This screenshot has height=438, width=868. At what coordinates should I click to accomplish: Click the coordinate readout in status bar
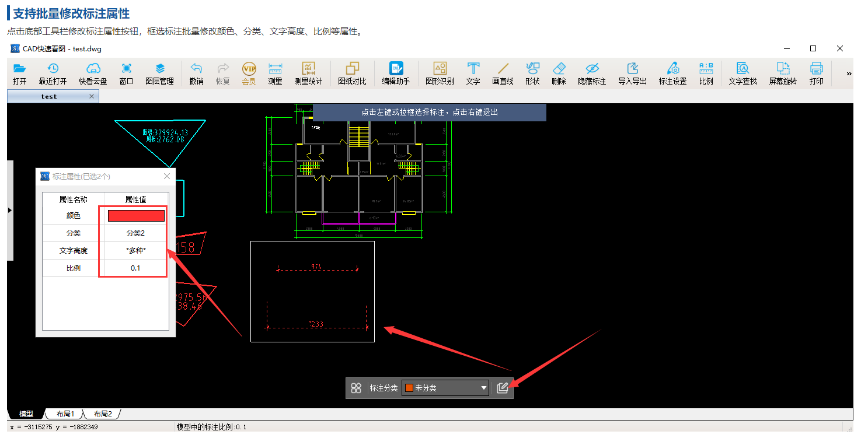click(x=54, y=427)
